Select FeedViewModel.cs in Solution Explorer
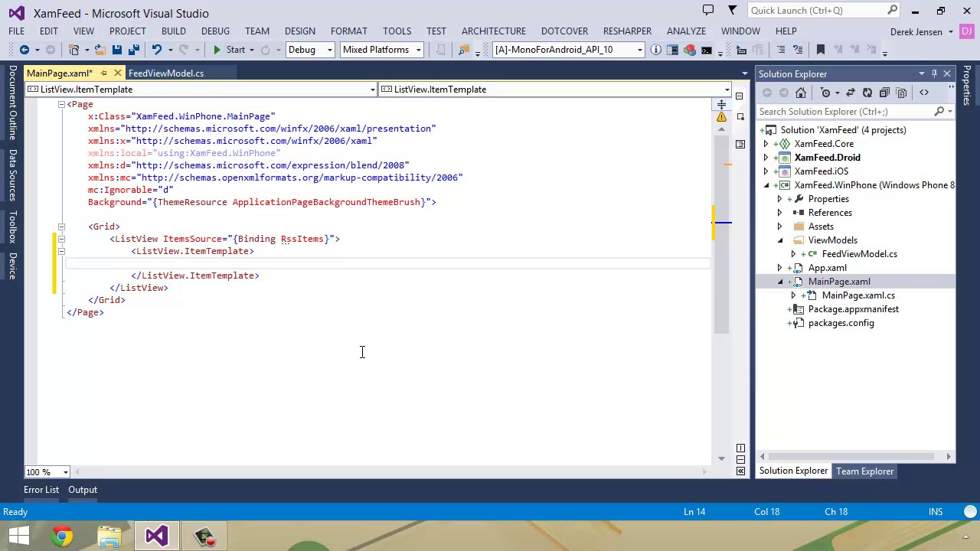 click(x=859, y=254)
